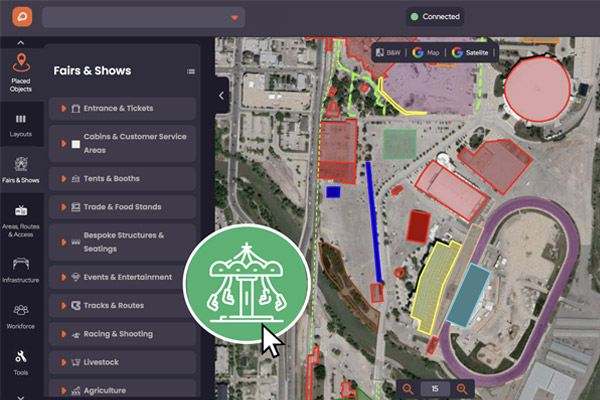Open the Infrastructure sidebar tab

point(21,270)
